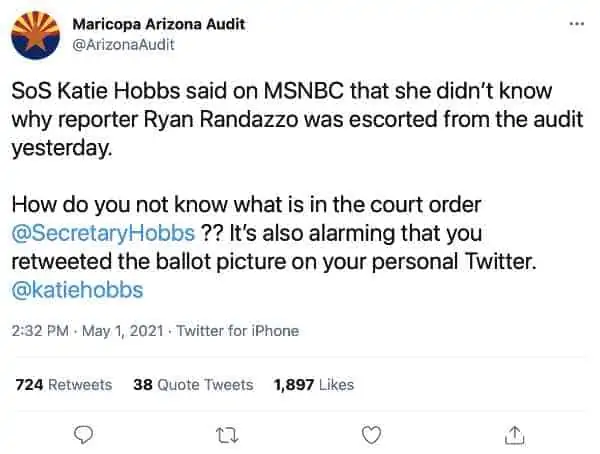Open Maricopa Arizona Audit display name

click(158, 24)
